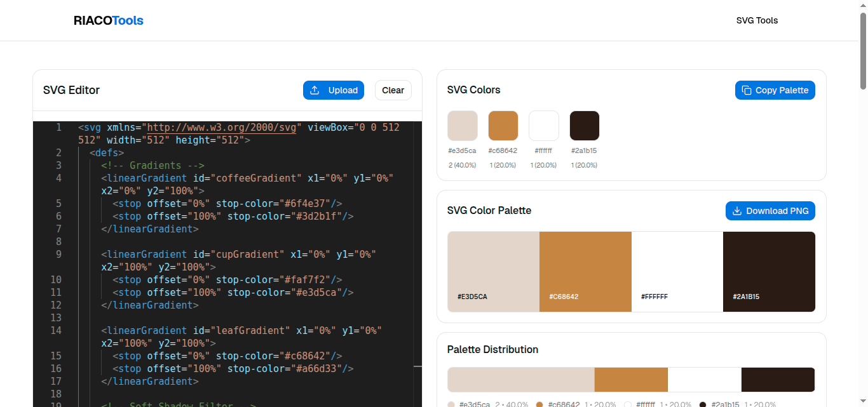Viewport: 868px width, 407px height.
Task: Click the defs tag on line 2
Action: (x=107, y=152)
